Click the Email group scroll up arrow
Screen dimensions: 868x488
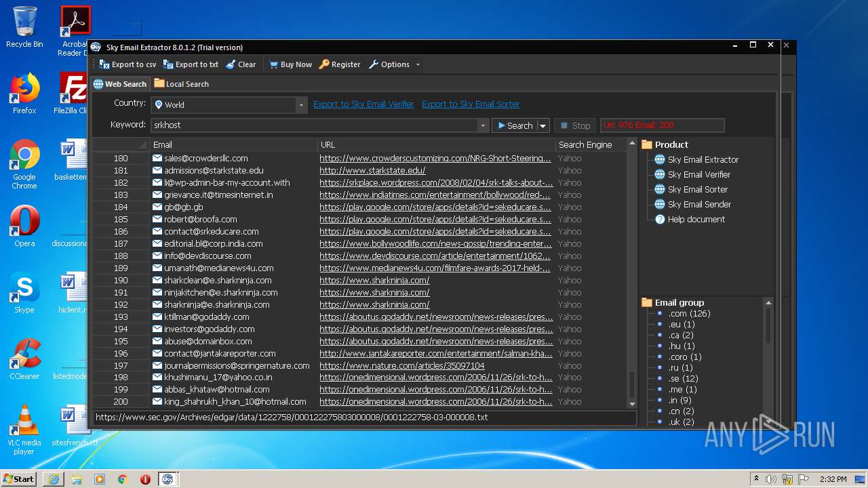tap(768, 303)
